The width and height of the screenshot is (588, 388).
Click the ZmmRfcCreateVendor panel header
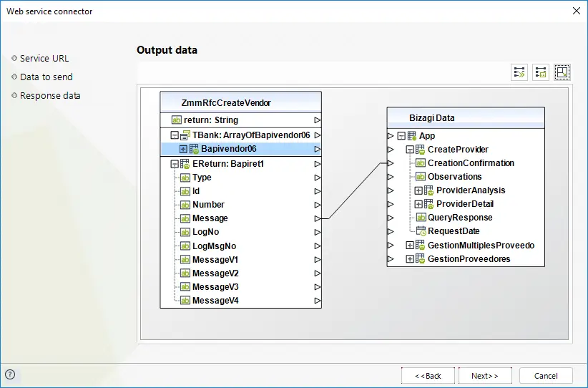tap(241, 102)
